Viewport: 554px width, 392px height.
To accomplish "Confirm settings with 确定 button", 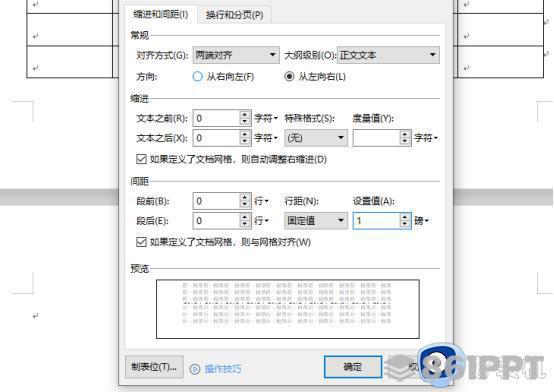I will tap(353, 367).
